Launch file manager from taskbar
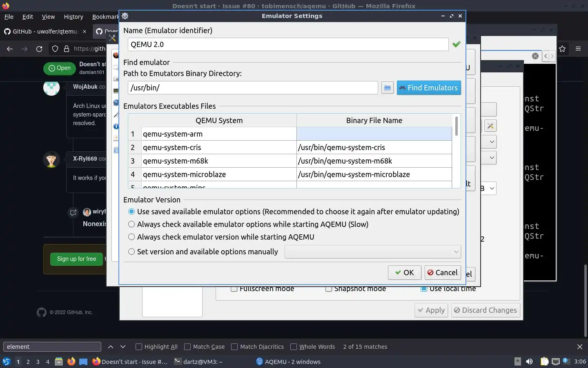Image resolution: width=588 pixels, height=368 pixels. (x=59, y=361)
